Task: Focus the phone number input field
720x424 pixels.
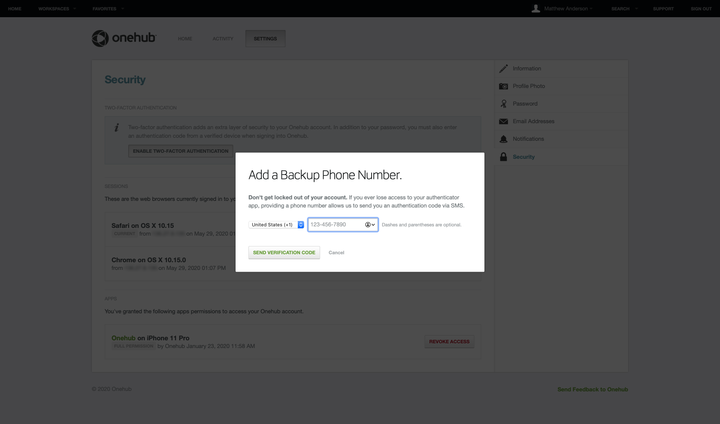Action: (343, 225)
